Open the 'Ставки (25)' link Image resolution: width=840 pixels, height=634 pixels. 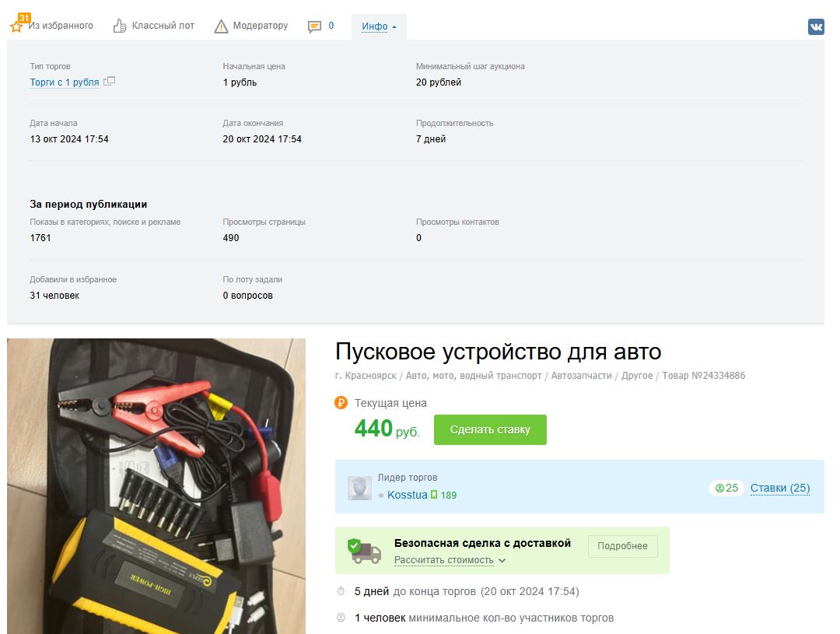(x=780, y=489)
